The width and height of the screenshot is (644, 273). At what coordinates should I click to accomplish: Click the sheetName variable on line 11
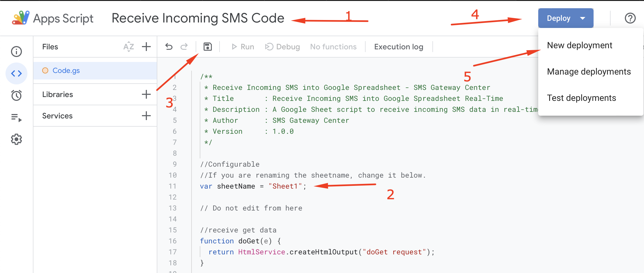pyautogui.click(x=236, y=186)
